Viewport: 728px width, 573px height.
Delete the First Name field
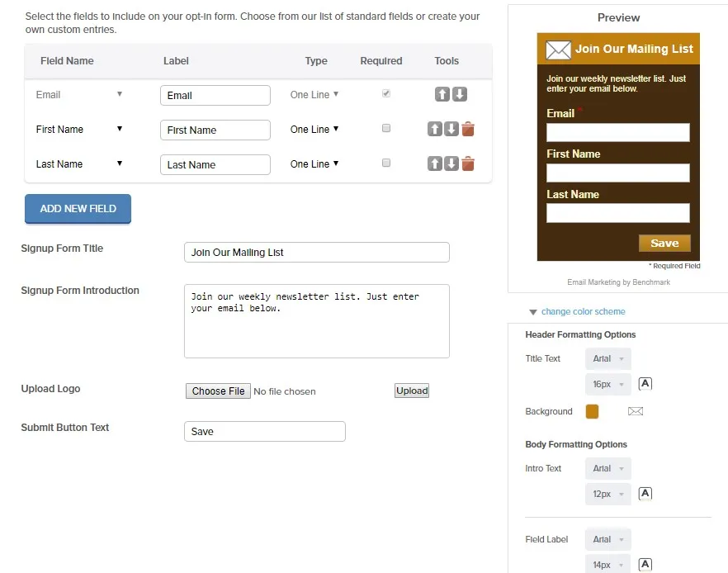(x=468, y=129)
